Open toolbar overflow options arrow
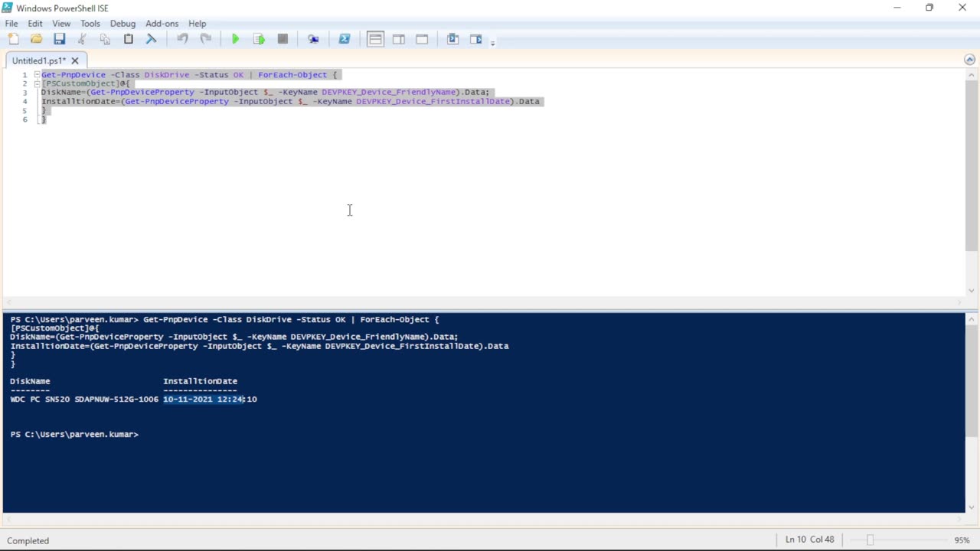Image resolution: width=980 pixels, height=551 pixels. coord(492,42)
